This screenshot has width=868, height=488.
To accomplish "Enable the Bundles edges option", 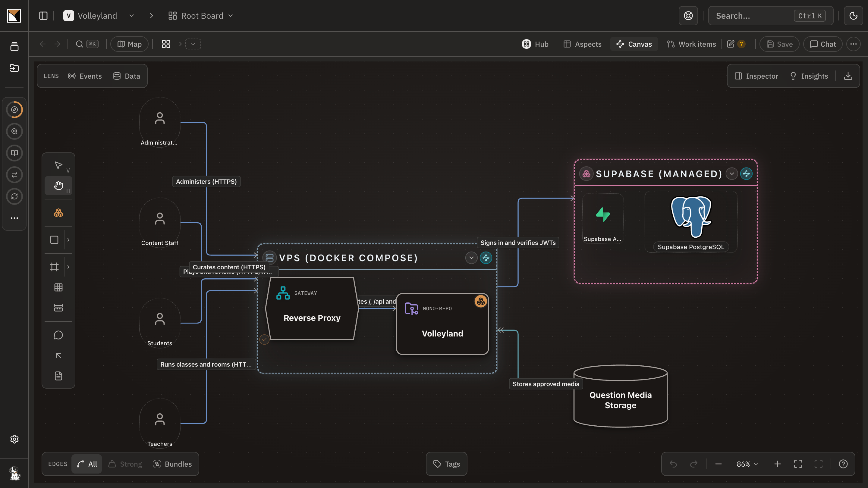I will [x=172, y=464].
